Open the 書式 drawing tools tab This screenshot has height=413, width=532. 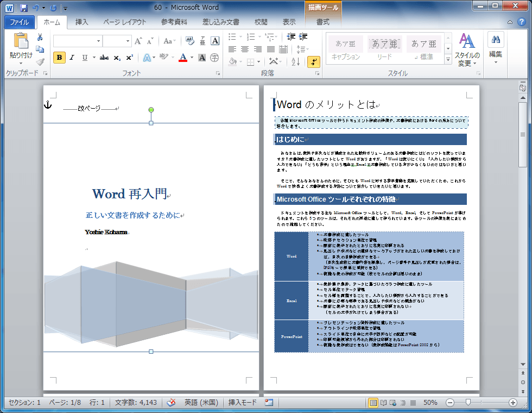pos(322,22)
